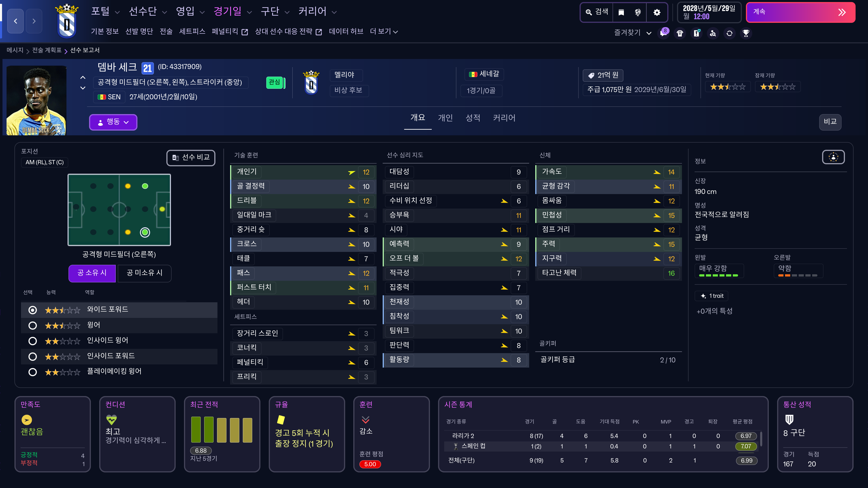
Task: Open attribute polygon view icon in 정보 panel
Action: pos(833,157)
